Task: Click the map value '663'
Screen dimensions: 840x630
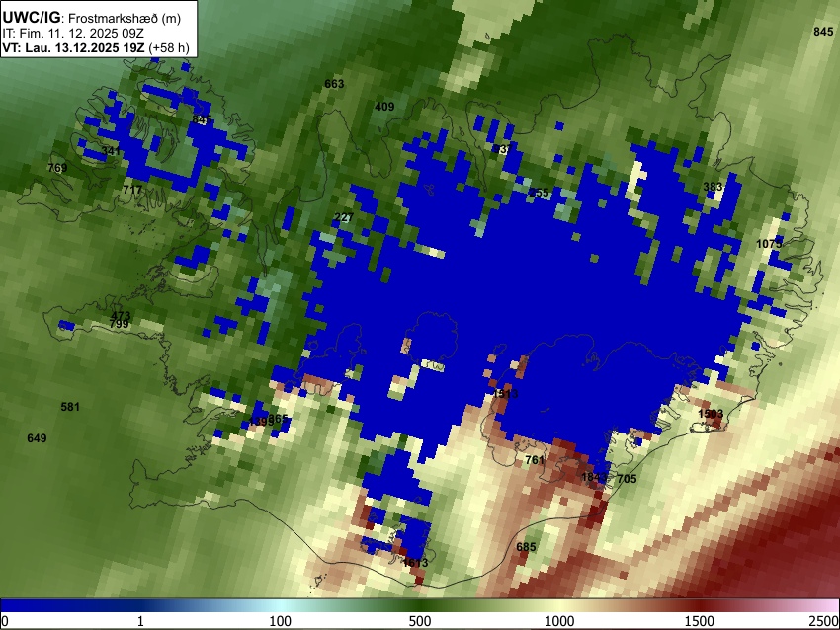Action: click(x=334, y=84)
